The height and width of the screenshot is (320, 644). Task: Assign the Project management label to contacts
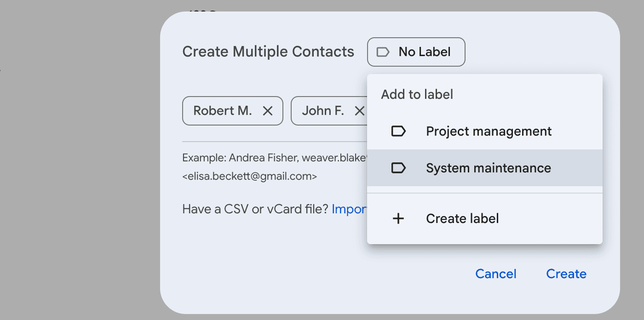pyautogui.click(x=489, y=131)
